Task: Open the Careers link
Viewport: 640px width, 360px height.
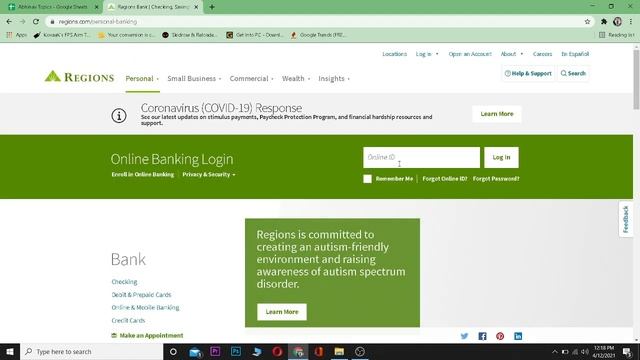Action: (542, 54)
